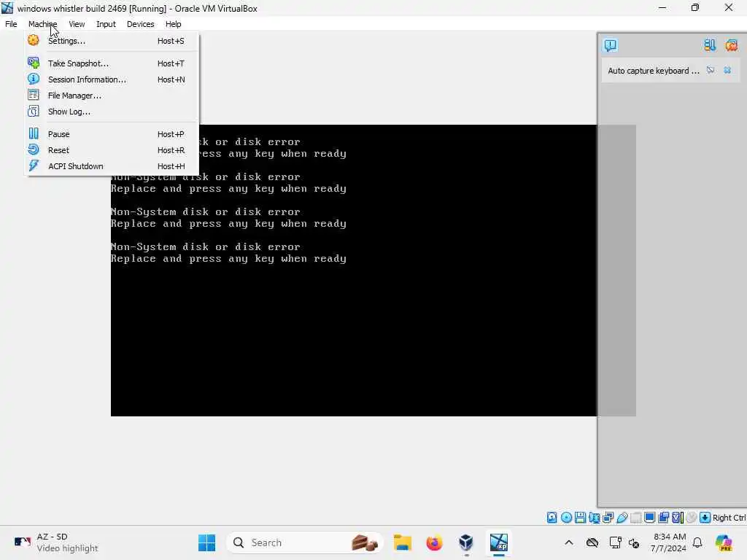The height and width of the screenshot is (560, 747).
Task: Open Settings in the Machine menu
Action: 112,41
